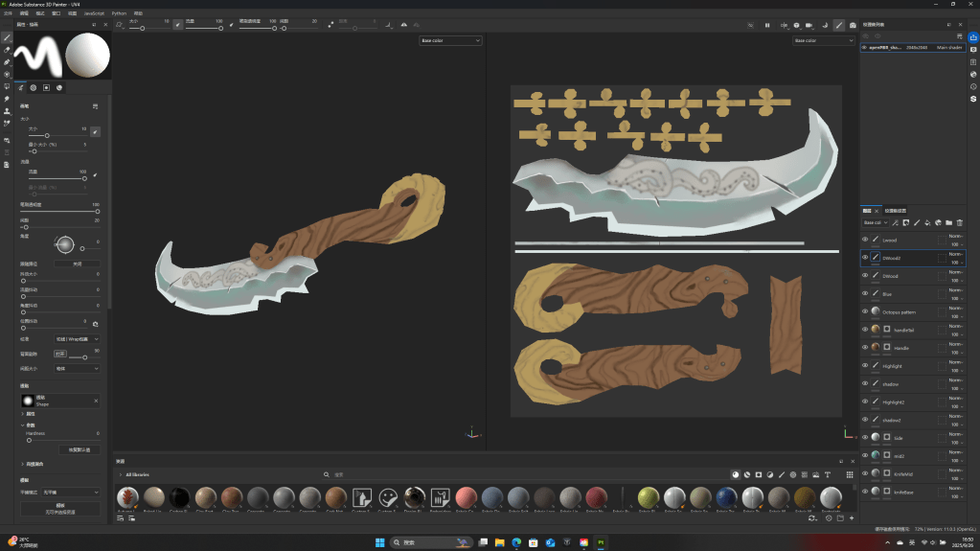The width and height of the screenshot is (980, 551).
Task: Adjust the Hardness slider handle
Action: click(x=29, y=440)
